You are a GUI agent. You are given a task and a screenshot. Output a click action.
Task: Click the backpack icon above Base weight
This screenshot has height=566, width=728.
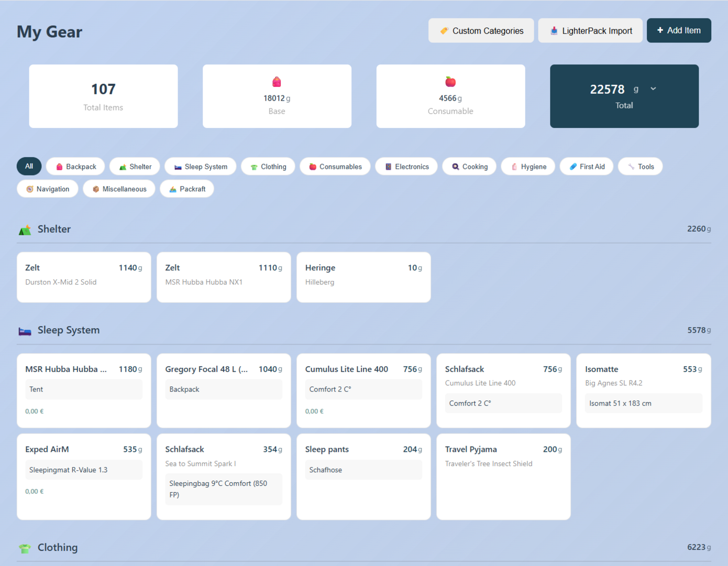point(277,82)
